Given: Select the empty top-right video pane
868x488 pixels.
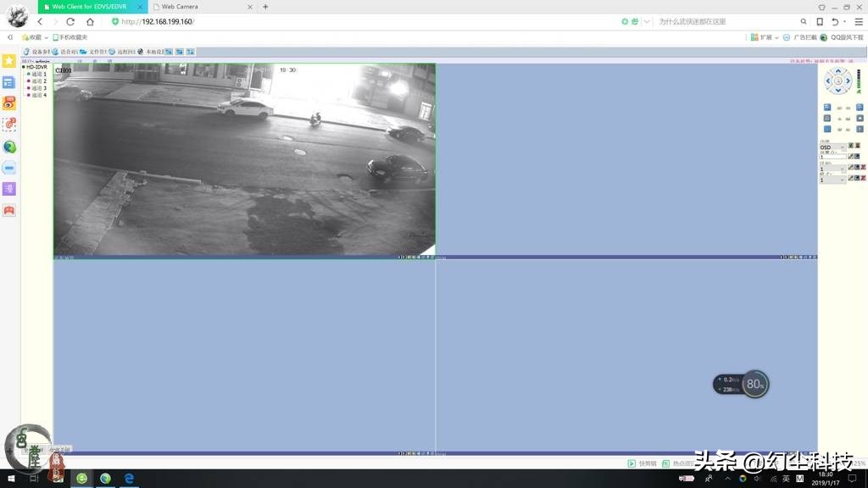Looking at the screenshot, I should pyautogui.click(x=626, y=159).
